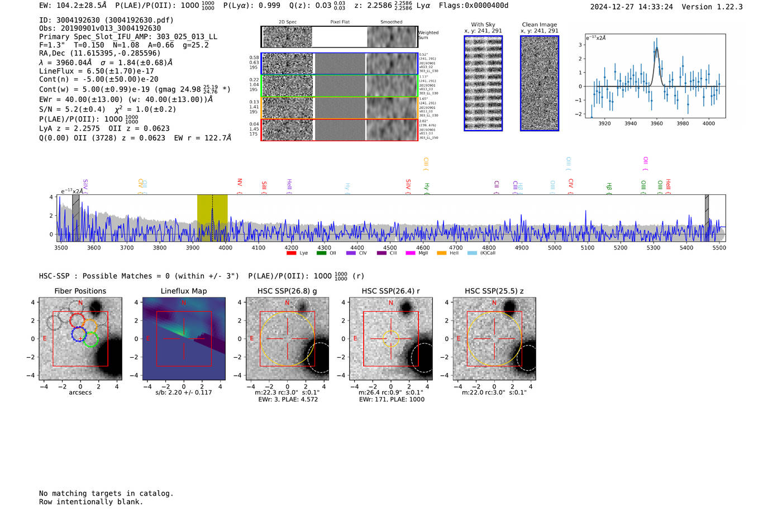This screenshot has width=782, height=532.
Task: Click the green OII legend swatch
Action: pos(321,253)
